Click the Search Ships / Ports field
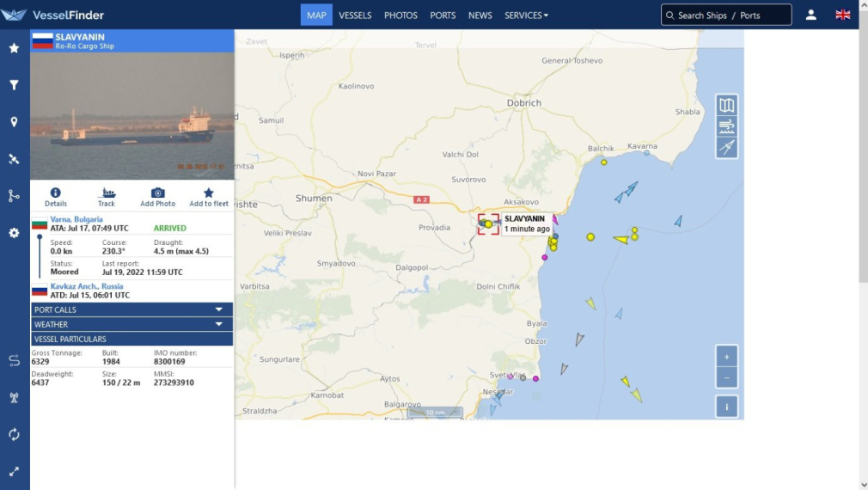868x490 pixels. pyautogui.click(x=726, y=15)
